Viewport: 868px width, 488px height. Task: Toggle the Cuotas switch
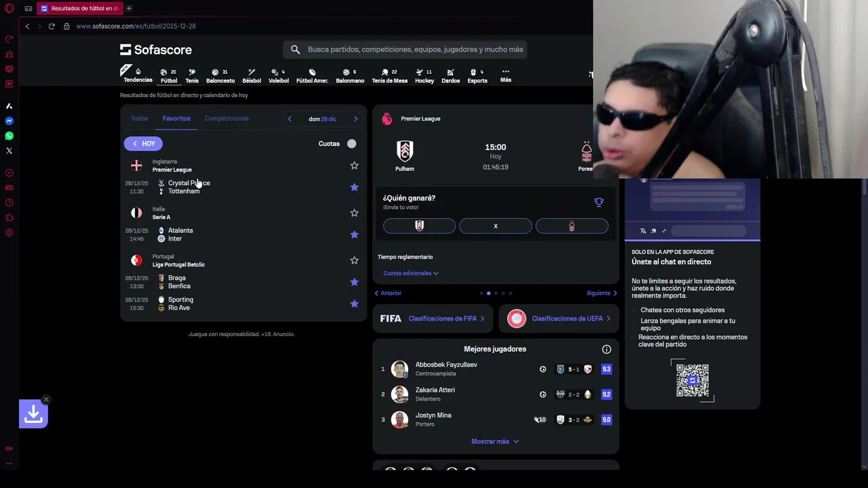point(350,144)
